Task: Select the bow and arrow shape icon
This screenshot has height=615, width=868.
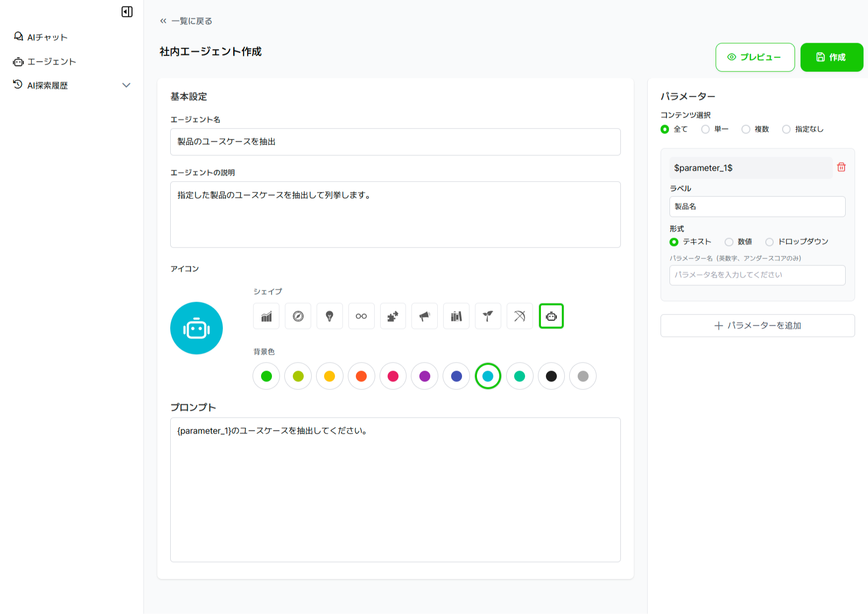Action: pos(520,316)
